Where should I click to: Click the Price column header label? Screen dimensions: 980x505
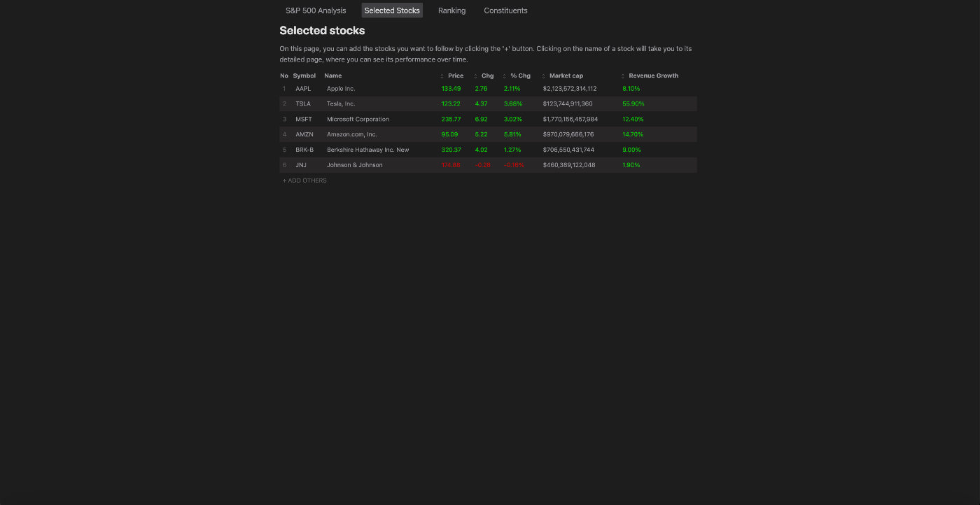(x=456, y=76)
